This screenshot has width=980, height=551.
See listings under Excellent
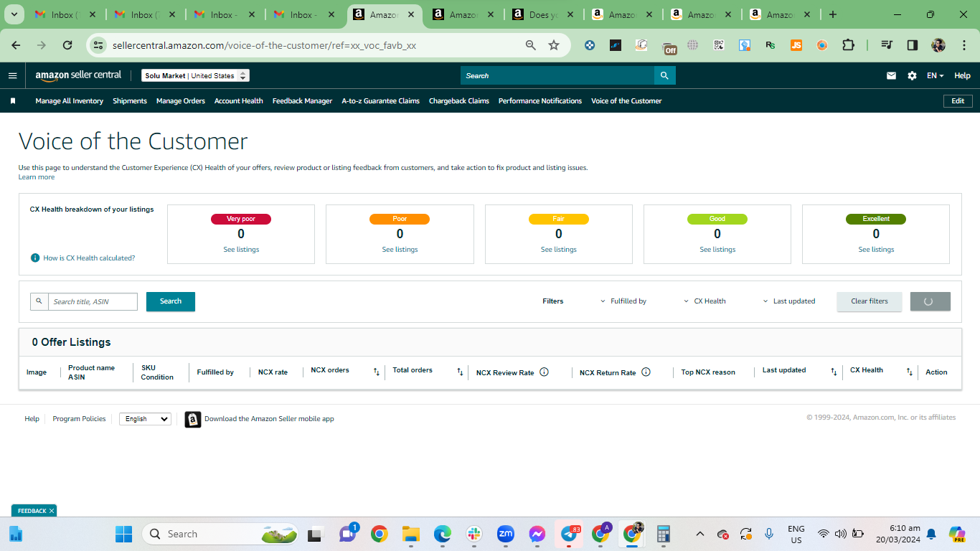(876, 250)
